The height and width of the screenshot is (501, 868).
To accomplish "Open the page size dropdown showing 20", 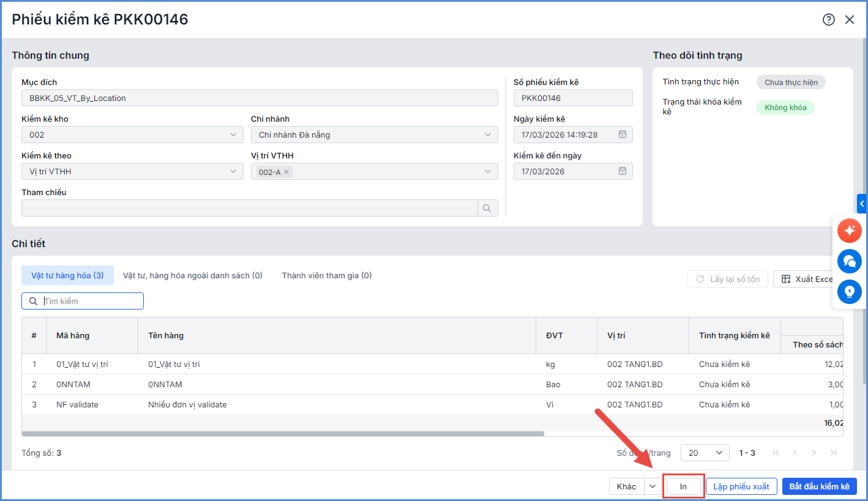I will (x=705, y=453).
